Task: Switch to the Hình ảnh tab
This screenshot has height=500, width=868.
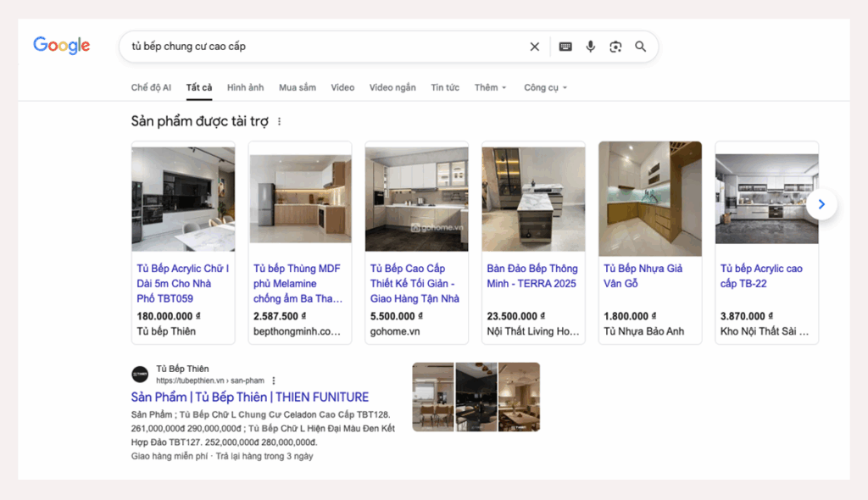Action: coord(245,87)
